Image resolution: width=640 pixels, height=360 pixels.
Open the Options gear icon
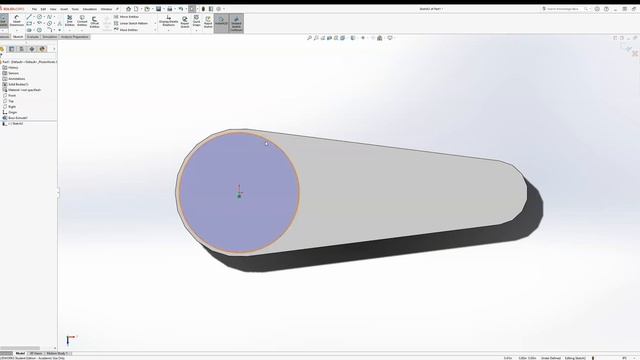[x=219, y=9]
